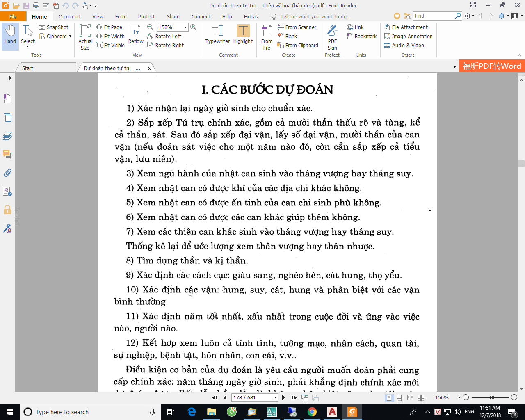Click the Find search field
This screenshot has width=525, height=420.
(433, 16)
